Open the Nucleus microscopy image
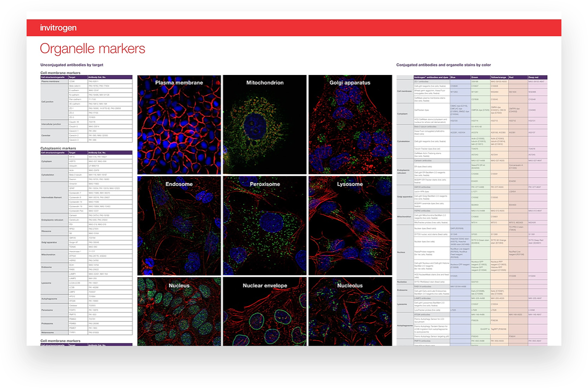The width and height of the screenshot is (588, 388). 179,312
